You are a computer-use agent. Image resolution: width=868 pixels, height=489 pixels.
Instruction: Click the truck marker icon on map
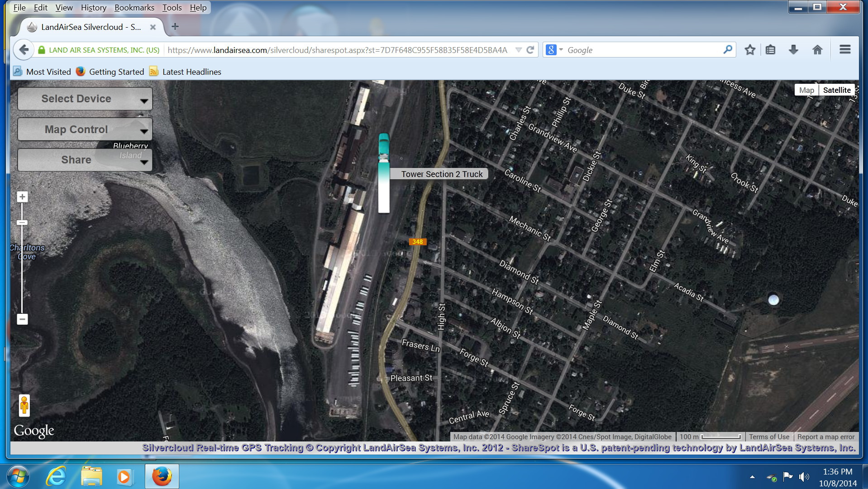point(384,173)
